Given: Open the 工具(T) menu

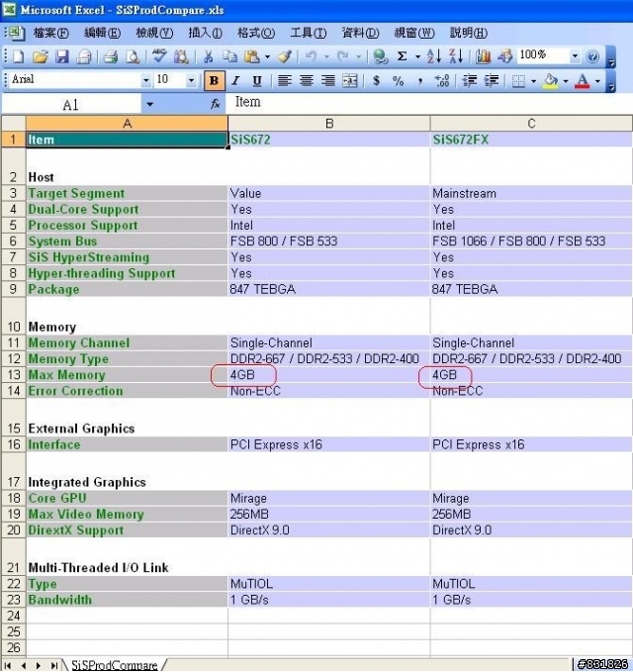Looking at the screenshot, I should tap(309, 33).
